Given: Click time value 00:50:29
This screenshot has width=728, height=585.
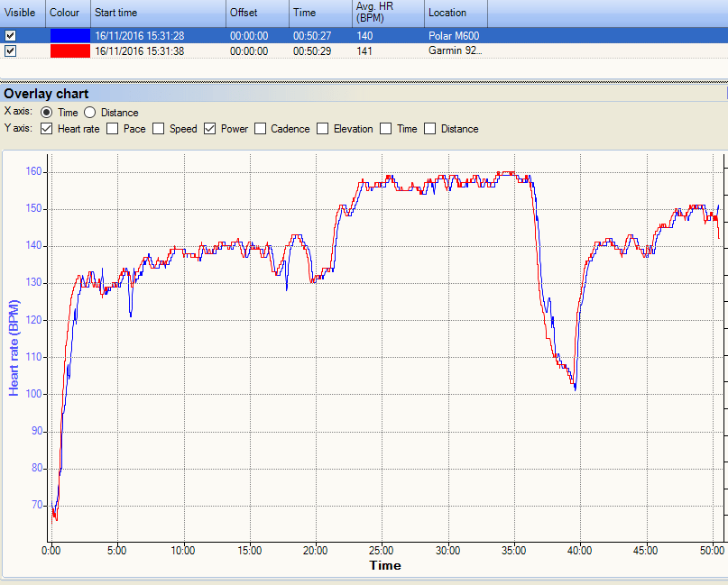Looking at the screenshot, I should (x=312, y=51).
